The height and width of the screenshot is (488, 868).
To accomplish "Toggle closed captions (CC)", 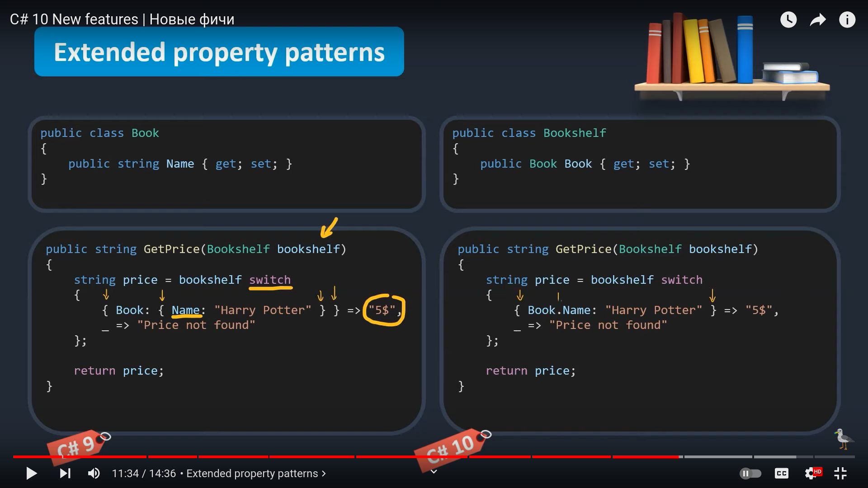I will [x=781, y=473].
